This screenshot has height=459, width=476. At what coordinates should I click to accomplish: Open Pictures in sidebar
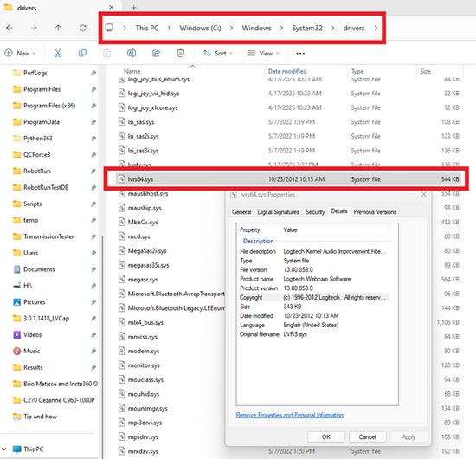[x=34, y=302]
